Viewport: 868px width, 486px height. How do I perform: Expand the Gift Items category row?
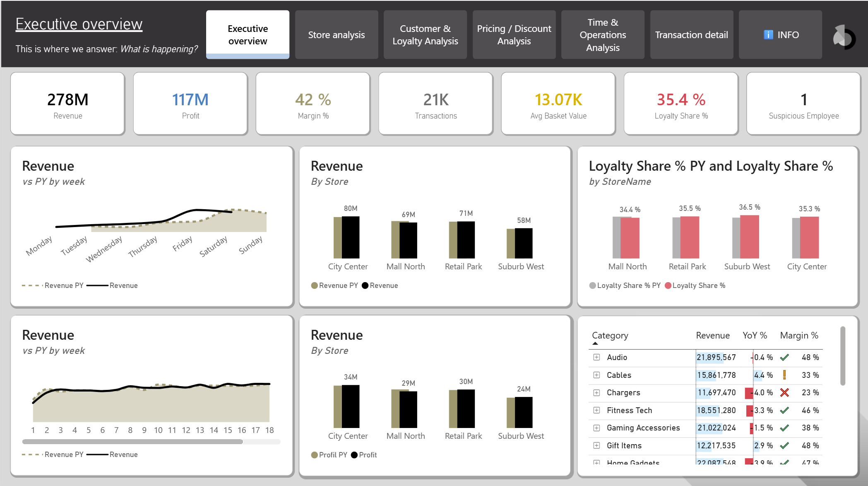[x=596, y=445]
